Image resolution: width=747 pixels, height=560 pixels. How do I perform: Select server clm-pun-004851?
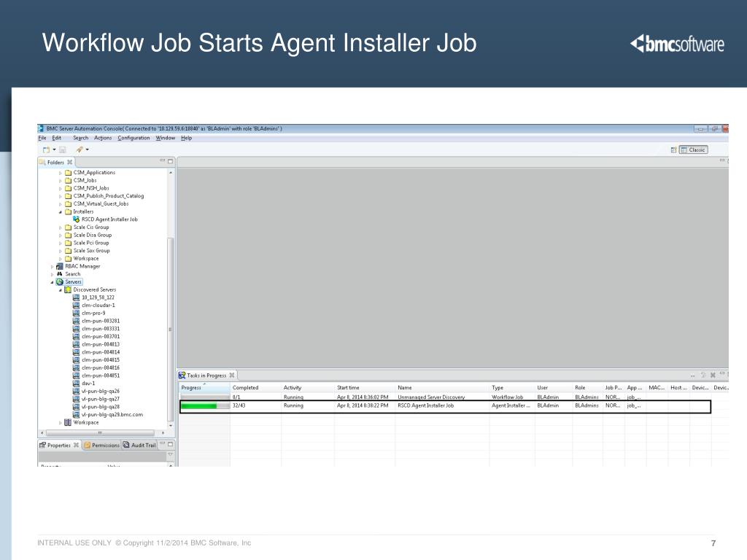click(101, 376)
